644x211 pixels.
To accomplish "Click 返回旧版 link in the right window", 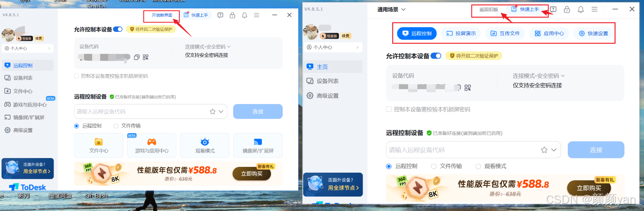I will coord(489,10).
